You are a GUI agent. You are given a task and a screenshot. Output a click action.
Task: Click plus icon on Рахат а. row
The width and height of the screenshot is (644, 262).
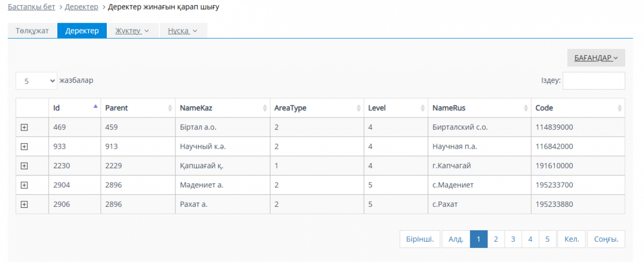(24, 205)
